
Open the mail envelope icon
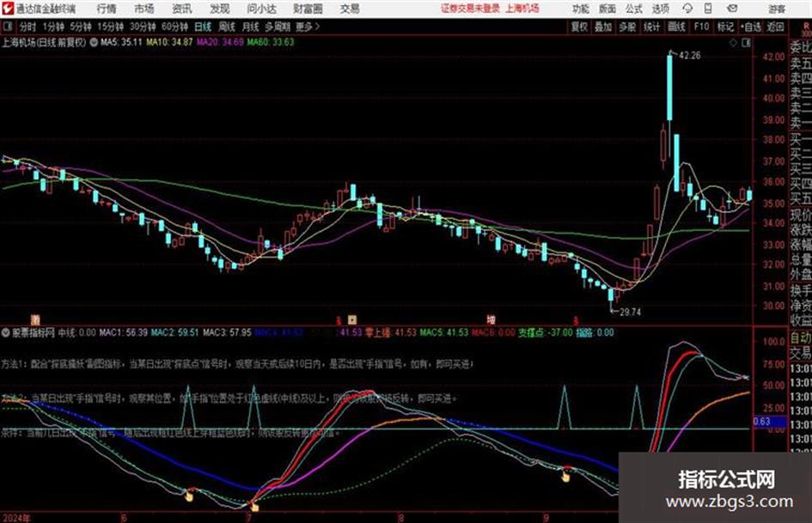[x=732, y=9]
